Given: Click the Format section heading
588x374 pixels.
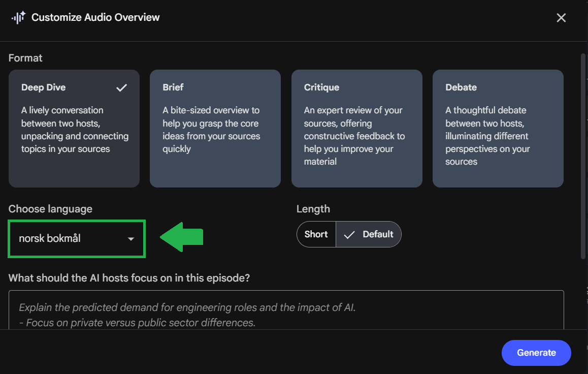Looking at the screenshot, I should coord(25,58).
